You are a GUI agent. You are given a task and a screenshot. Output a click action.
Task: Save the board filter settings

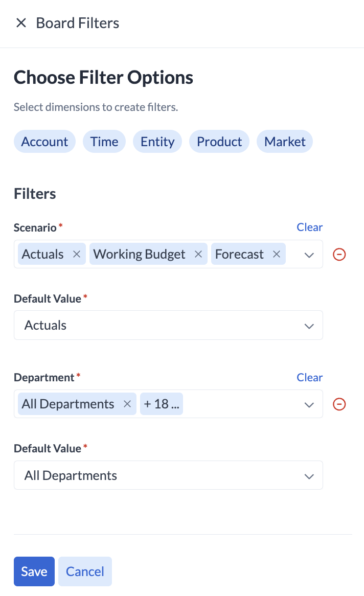[x=34, y=571]
